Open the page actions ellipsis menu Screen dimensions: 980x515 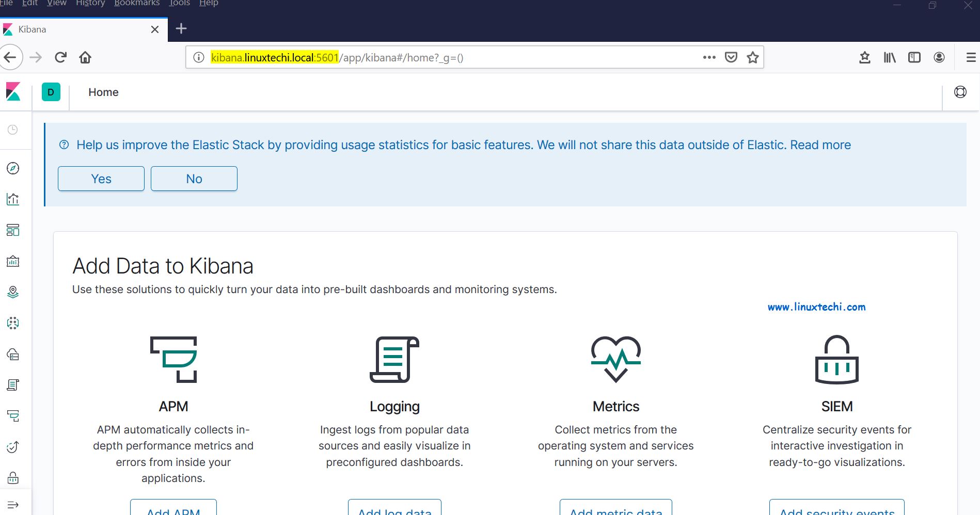tap(708, 57)
